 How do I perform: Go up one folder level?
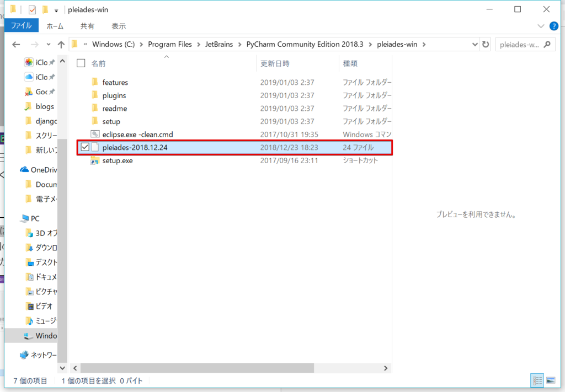61,45
